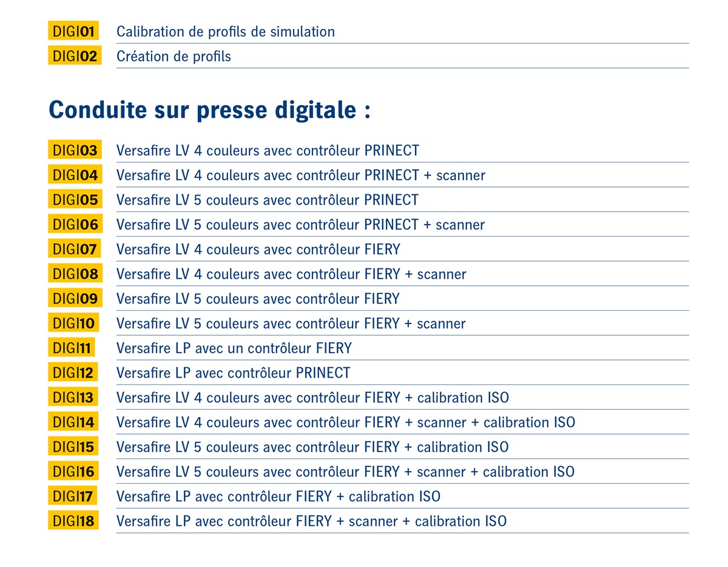The width and height of the screenshot is (728, 567).
Task: Select 'Calibration de profils de simulation' text
Action: pos(226,32)
